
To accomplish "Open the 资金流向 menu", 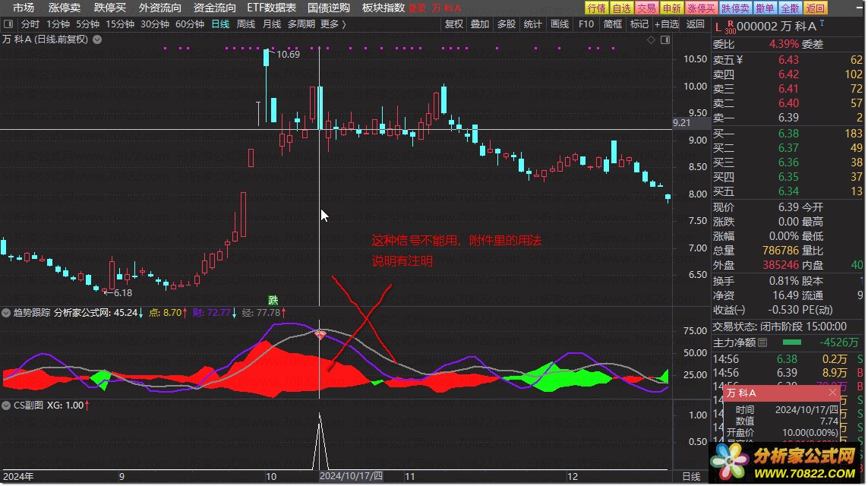I will click(214, 8).
